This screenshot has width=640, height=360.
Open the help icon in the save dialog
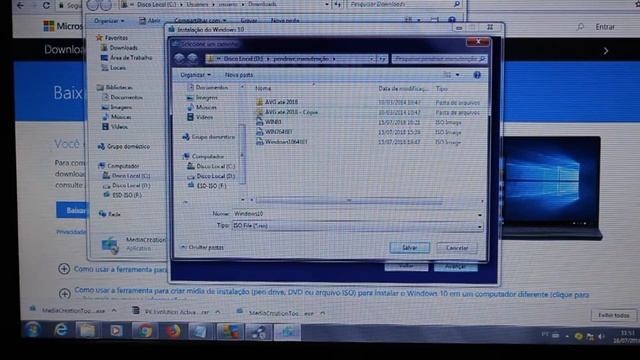pos(477,75)
